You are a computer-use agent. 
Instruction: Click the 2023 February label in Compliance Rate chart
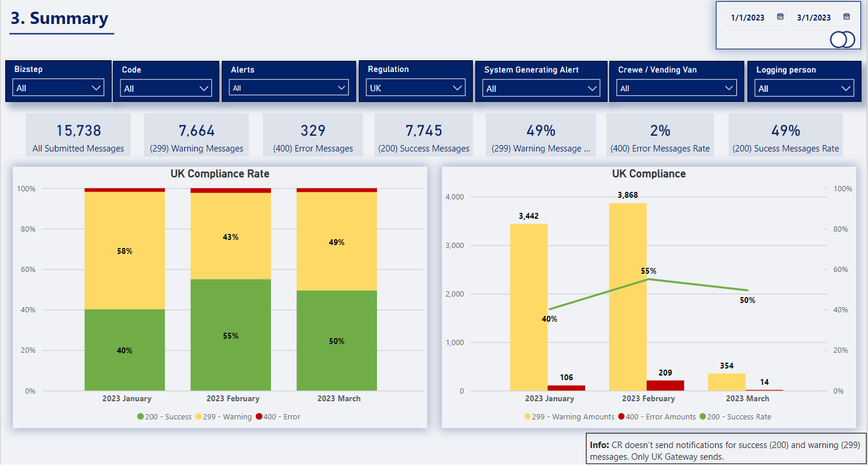tap(233, 398)
